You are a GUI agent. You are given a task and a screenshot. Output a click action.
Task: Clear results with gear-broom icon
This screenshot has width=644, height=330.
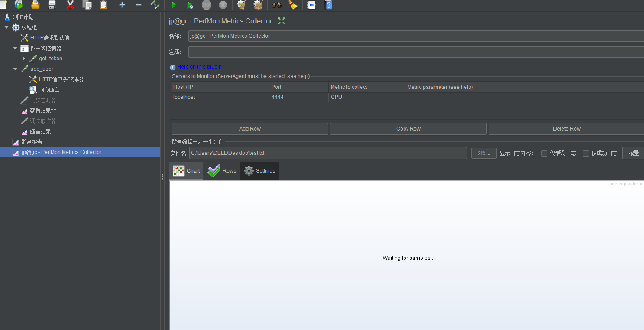[x=241, y=5]
